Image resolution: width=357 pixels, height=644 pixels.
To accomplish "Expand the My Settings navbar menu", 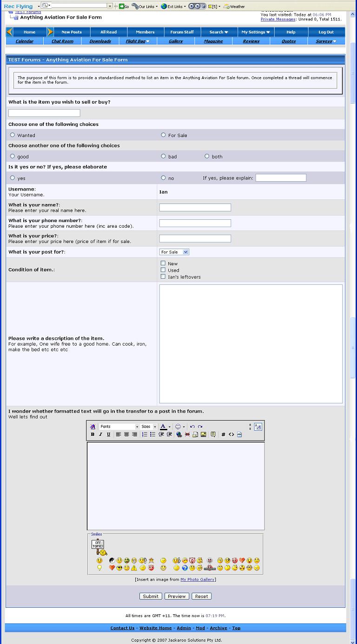I will [256, 32].
